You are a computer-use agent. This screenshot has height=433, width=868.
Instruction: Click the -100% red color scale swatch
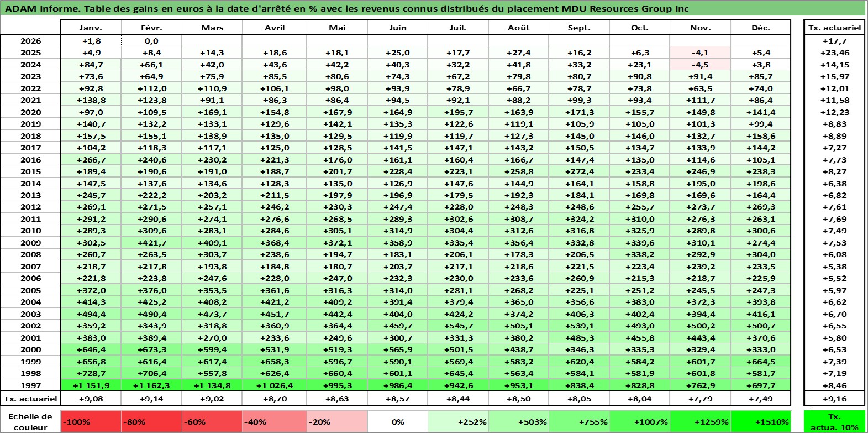[91, 421]
